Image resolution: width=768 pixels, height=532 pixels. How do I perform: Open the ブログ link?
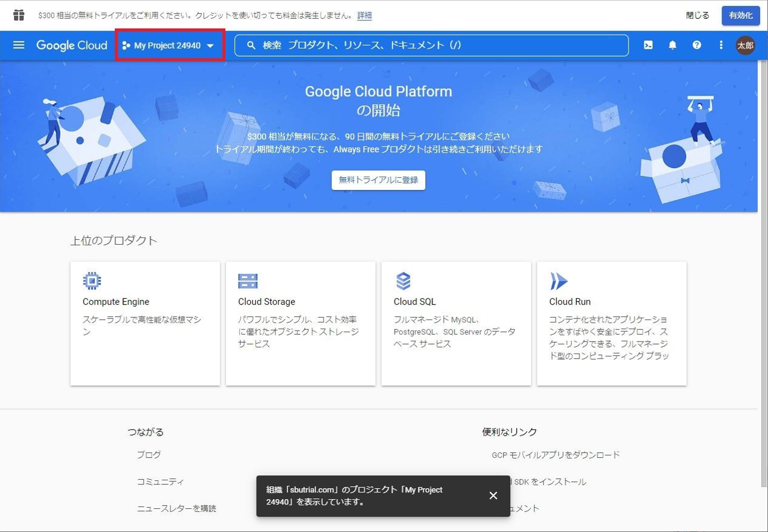click(x=149, y=455)
